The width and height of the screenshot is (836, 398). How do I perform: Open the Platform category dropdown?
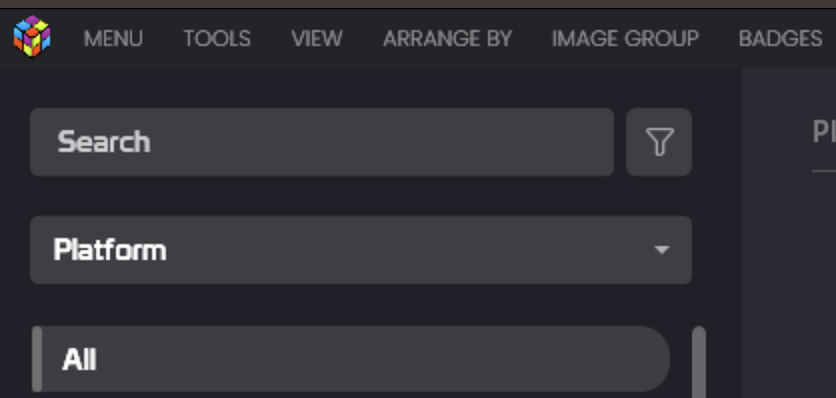(x=361, y=250)
